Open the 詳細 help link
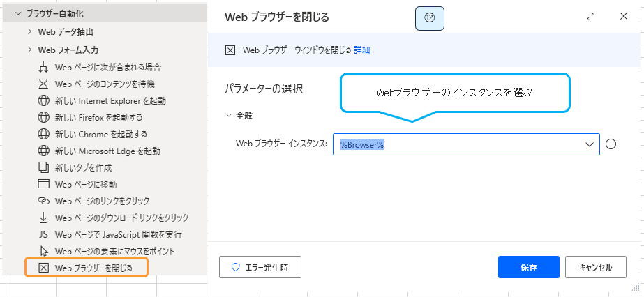This screenshot has height=297, width=644. 361,50
